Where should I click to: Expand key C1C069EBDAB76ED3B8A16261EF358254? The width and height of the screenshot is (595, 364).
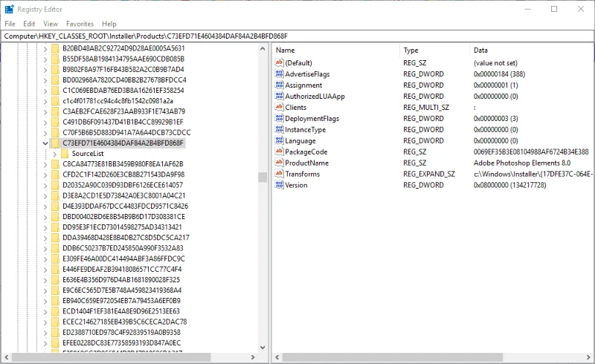pyautogui.click(x=45, y=90)
